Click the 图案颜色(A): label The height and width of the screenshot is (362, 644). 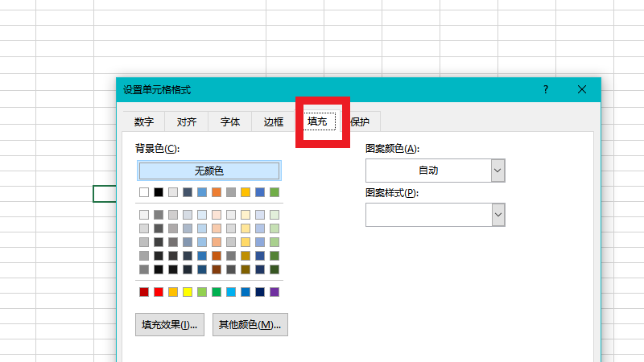tap(392, 149)
